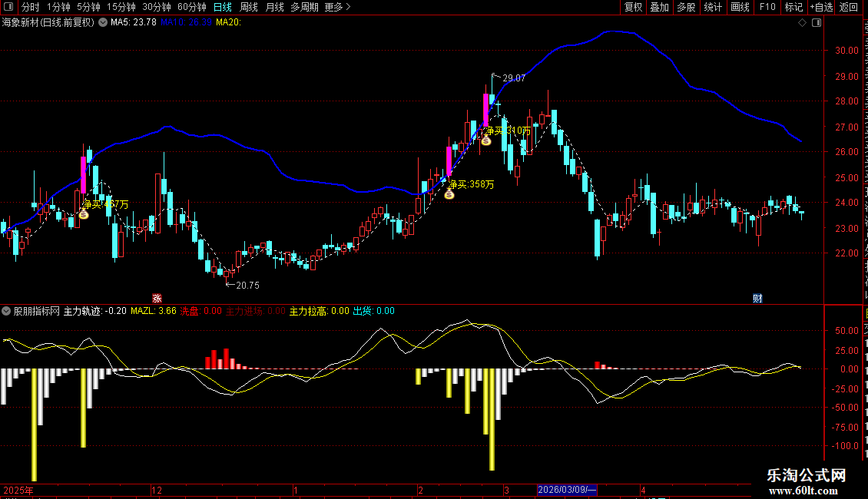Screen dimensions: 868x499
Task: Click the blue 财 financial marker icon
Action: point(758,298)
